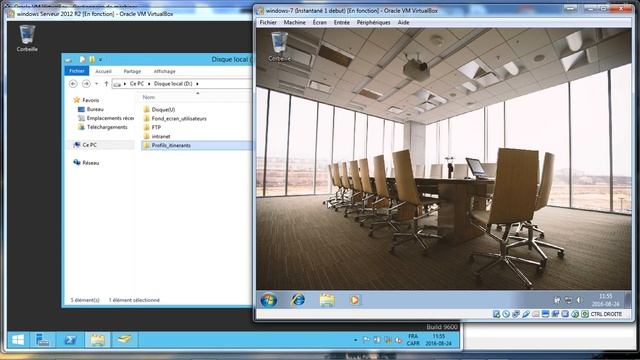This screenshot has width=640, height=360.
Task: Switch to Partage ribbon tab
Action: tap(132, 71)
